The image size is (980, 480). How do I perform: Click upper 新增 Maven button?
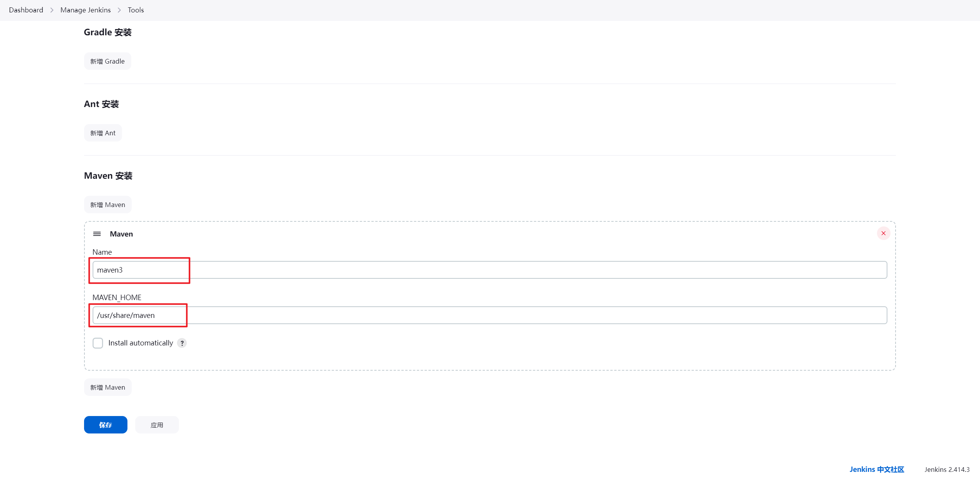coord(108,205)
